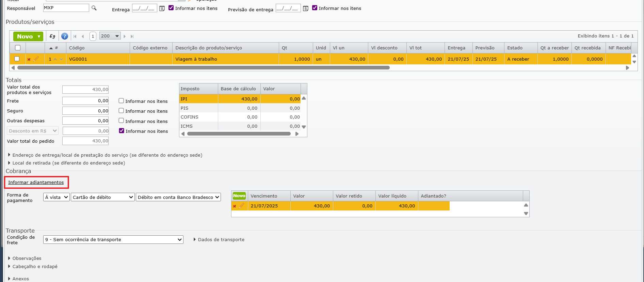Image resolution: width=644 pixels, height=282 pixels.
Task: Edit the VG0001 product row with pencil
Action: [36, 59]
